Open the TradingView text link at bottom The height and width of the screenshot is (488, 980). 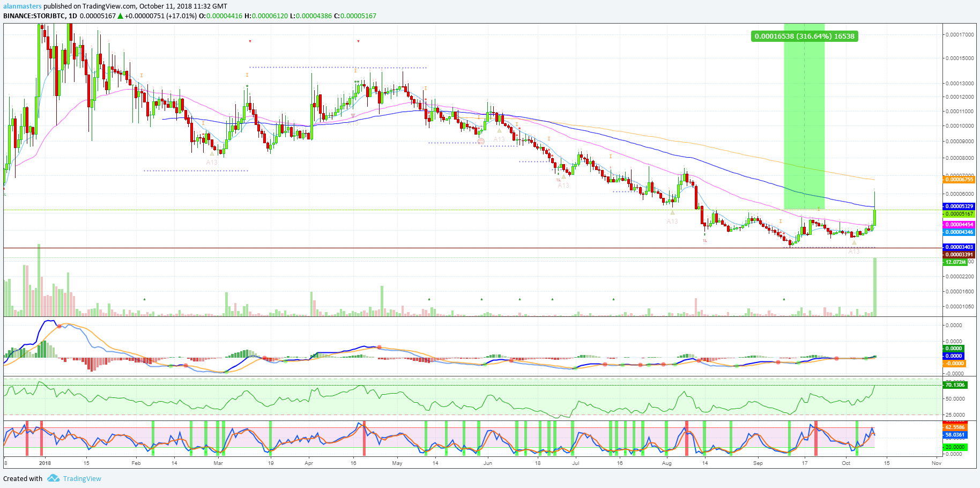coord(82,478)
